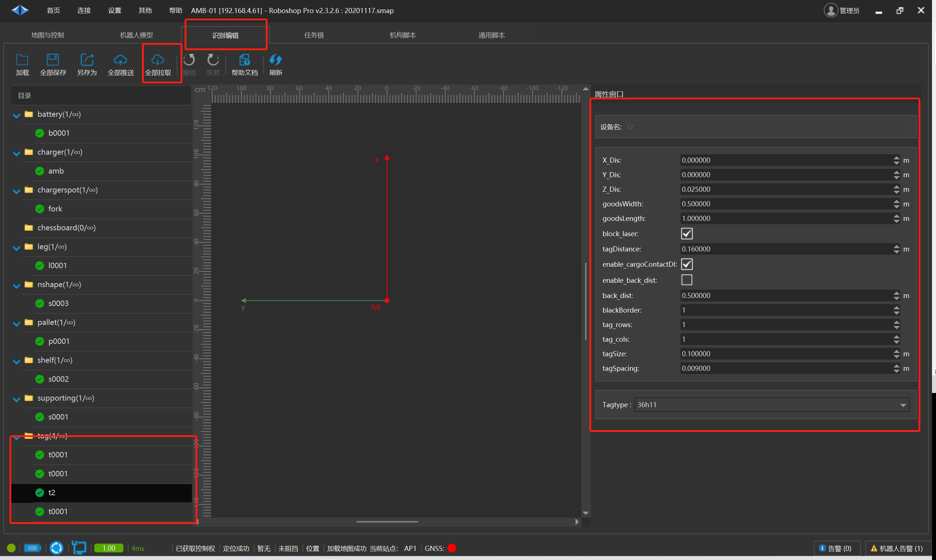This screenshot has width=936, height=560.
Task: Click the 加载 (load) folder icon
Action: (x=22, y=60)
